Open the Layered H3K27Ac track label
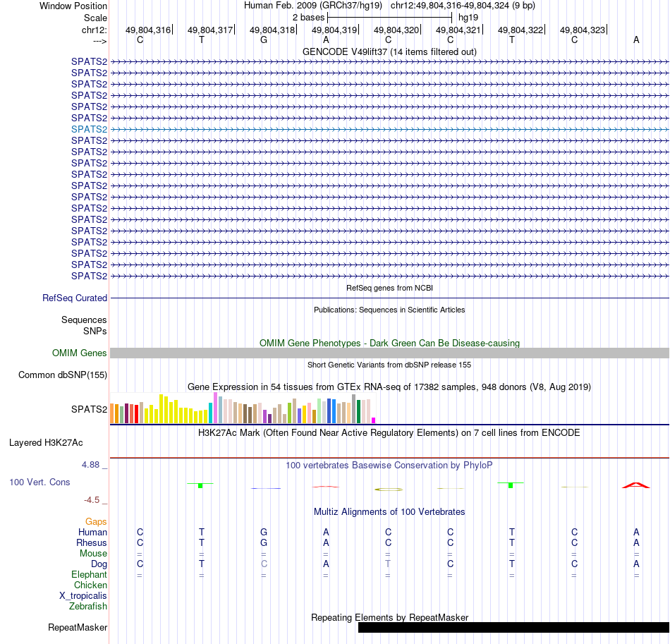 tap(46, 443)
